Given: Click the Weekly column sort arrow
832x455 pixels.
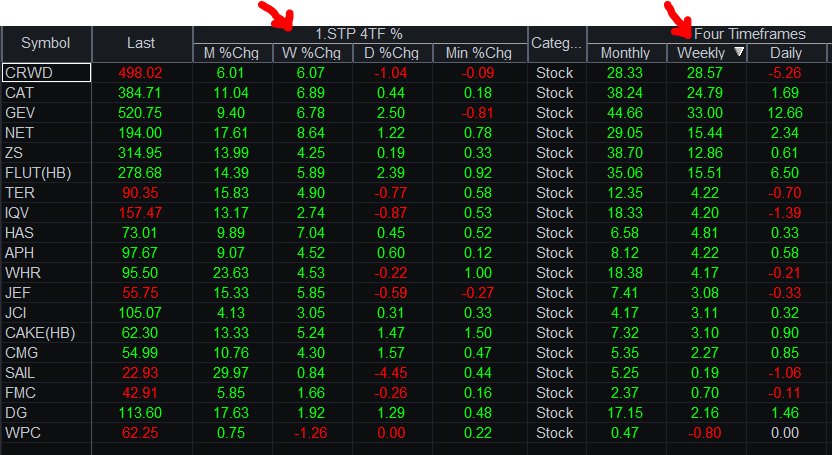Looking at the screenshot, I should pos(739,52).
